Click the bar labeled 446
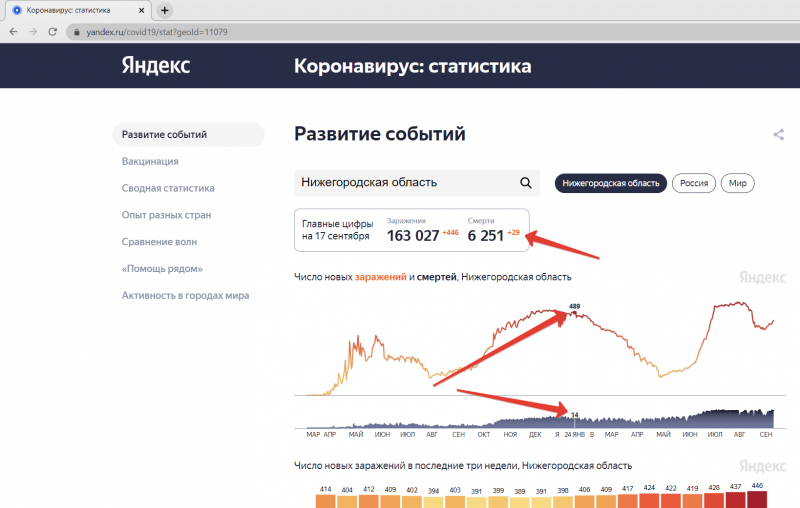Viewport: 800px width, 508px height. 757,500
